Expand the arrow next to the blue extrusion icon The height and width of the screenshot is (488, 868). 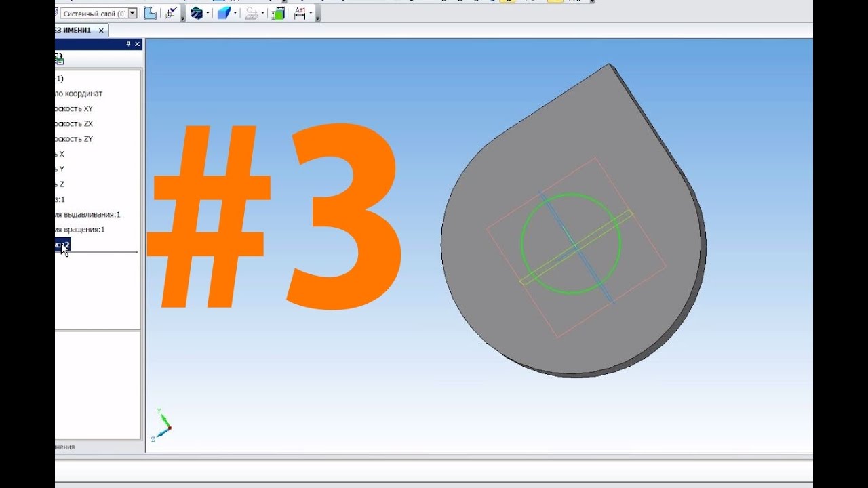pyautogui.click(x=236, y=13)
